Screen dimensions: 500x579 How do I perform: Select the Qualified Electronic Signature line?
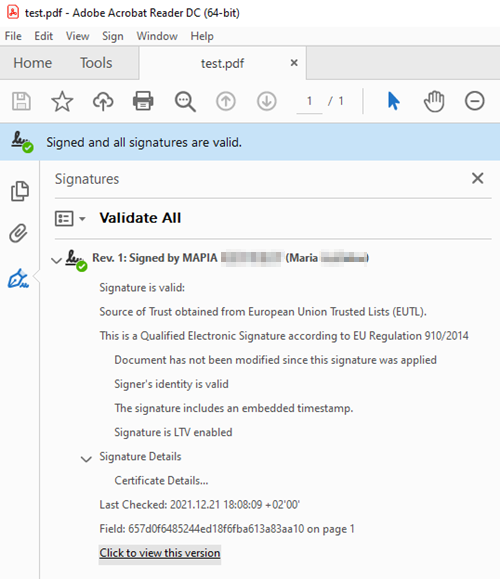(284, 336)
